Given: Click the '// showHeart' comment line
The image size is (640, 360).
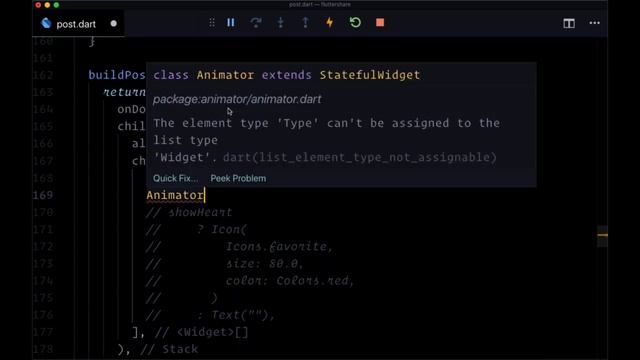Looking at the screenshot, I should coord(189,212).
